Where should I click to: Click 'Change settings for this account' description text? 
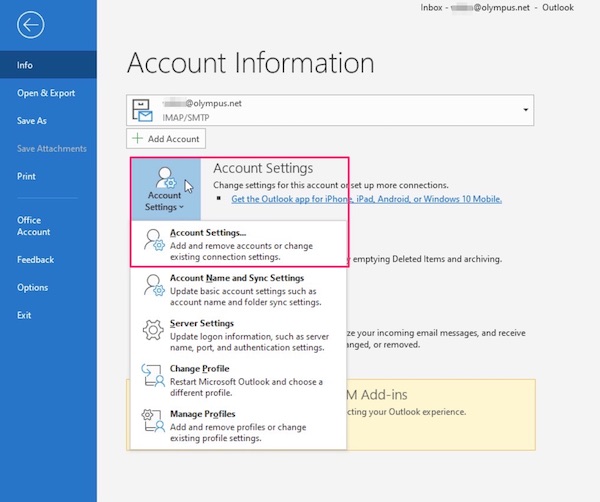pyautogui.click(x=331, y=185)
